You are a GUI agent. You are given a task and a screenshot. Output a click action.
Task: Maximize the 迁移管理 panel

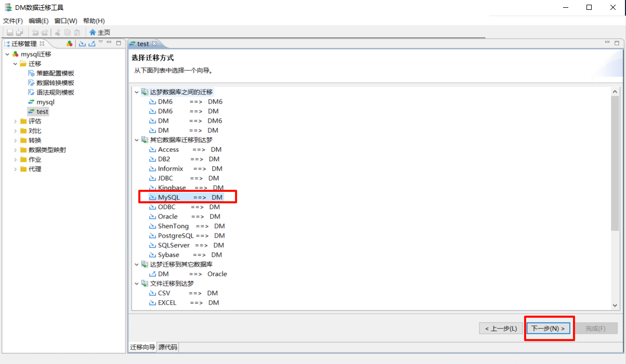tap(119, 43)
